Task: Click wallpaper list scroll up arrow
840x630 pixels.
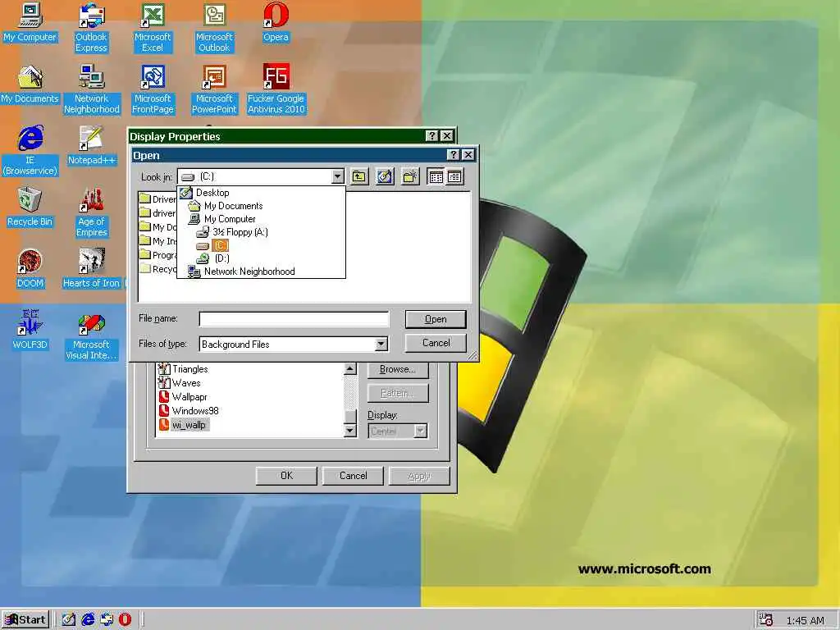Action: (349, 368)
